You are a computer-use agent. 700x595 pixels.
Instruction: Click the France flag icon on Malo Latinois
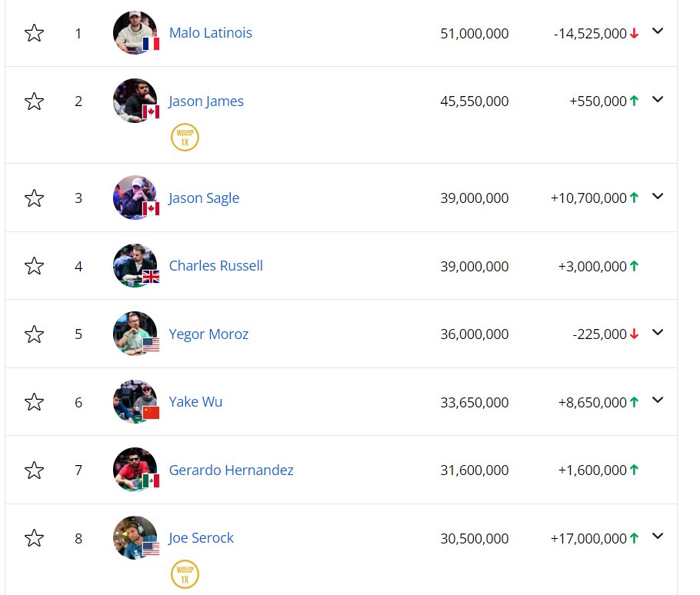coord(151,44)
